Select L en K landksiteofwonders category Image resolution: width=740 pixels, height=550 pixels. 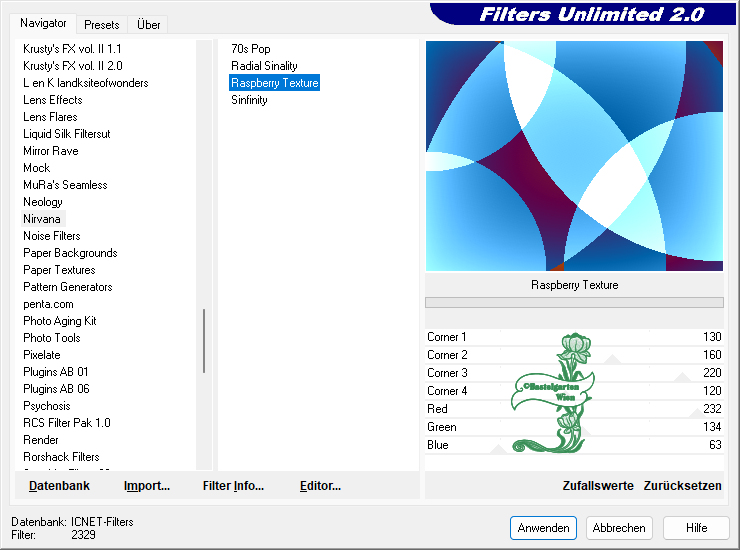pyautogui.click(x=85, y=83)
